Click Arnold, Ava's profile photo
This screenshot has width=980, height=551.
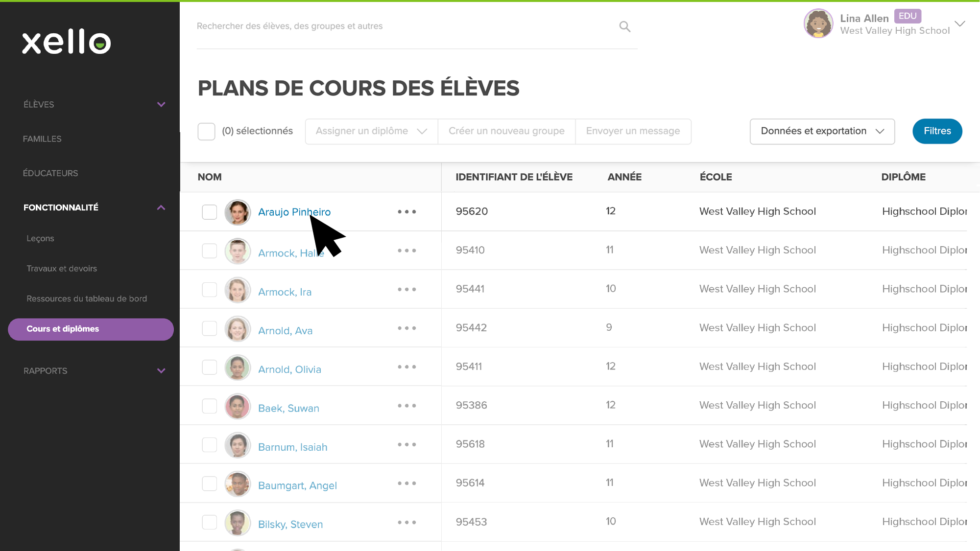pyautogui.click(x=238, y=329)
